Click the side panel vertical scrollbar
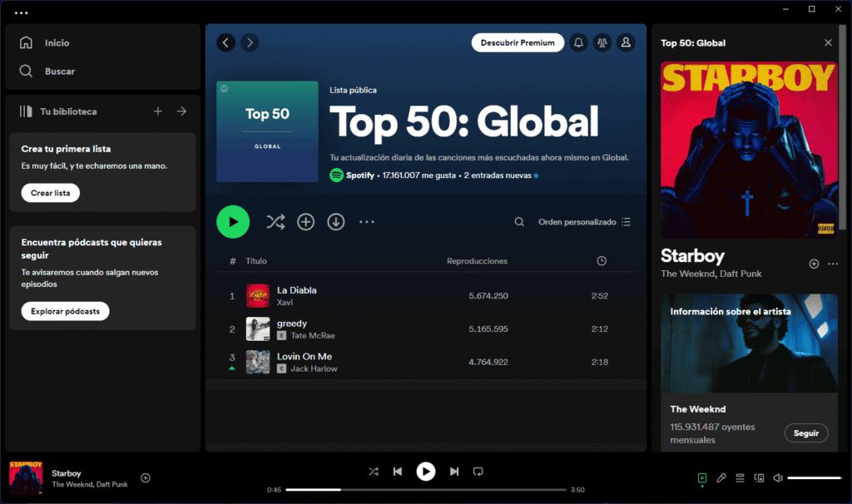 click(x=842, y=126)
